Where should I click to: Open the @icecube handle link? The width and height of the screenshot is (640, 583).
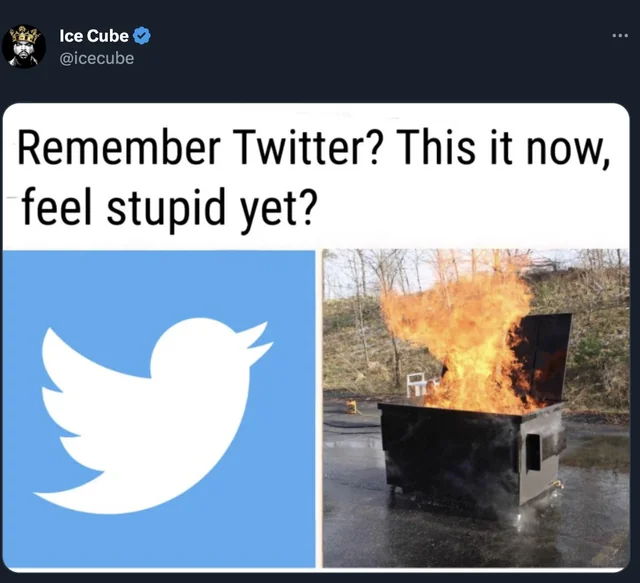pyautogui.click(x=96, y=58)
